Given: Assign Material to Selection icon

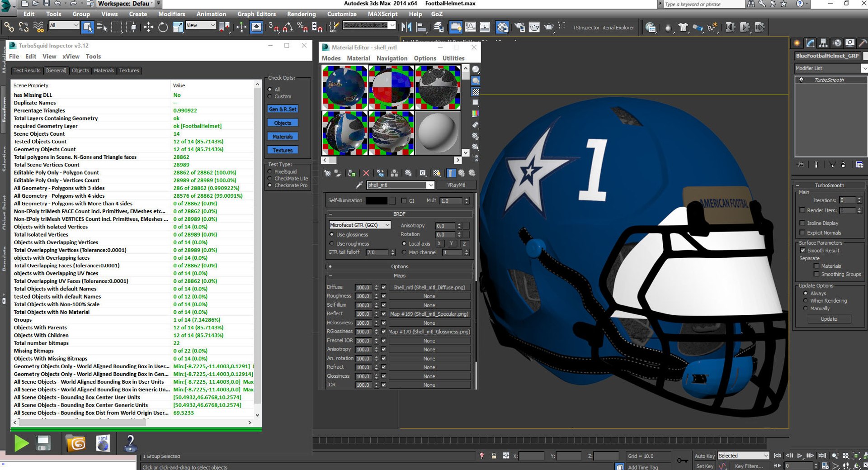Looking at the screenshot, I should 351,173.
